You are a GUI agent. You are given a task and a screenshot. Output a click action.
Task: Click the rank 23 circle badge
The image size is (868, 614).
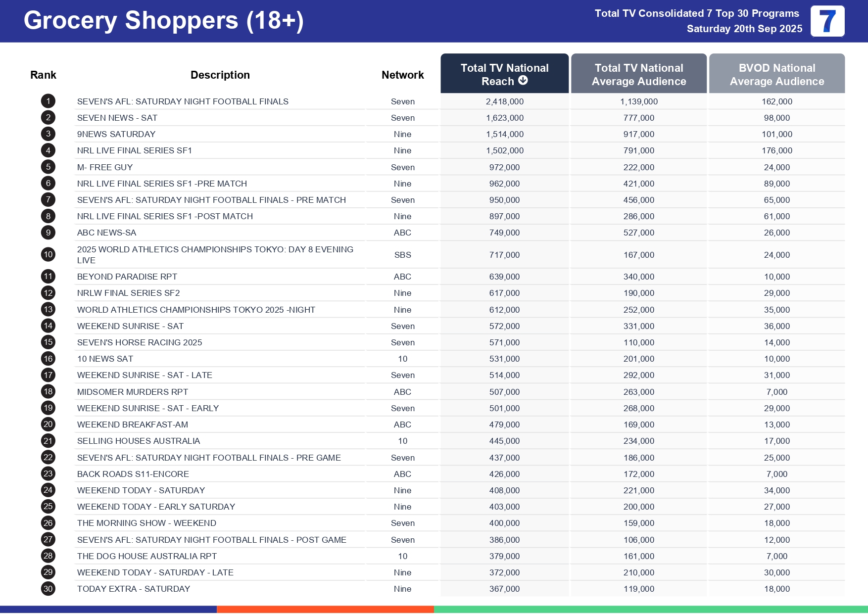pyautogui.click(x=48, y=474)
